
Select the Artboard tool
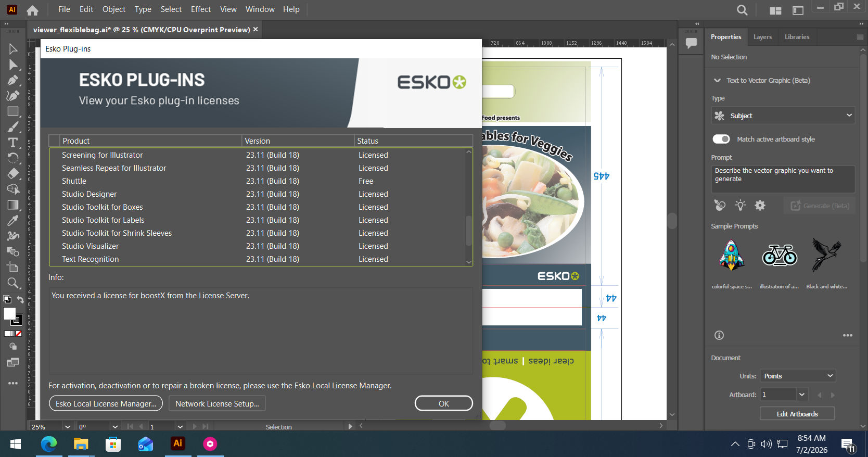[x=13, y=268]
